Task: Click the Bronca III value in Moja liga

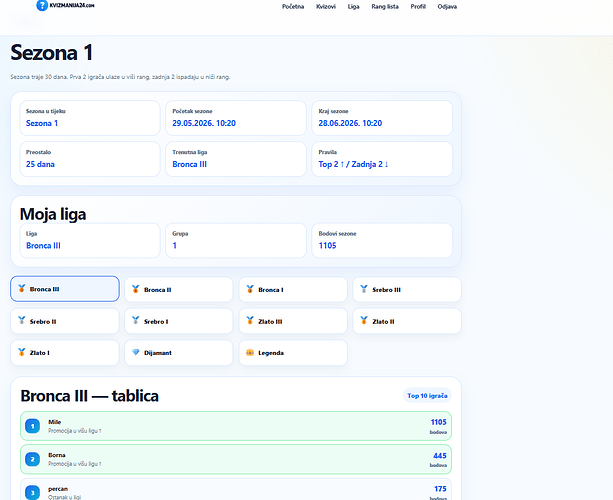Action: click(43, 246)
